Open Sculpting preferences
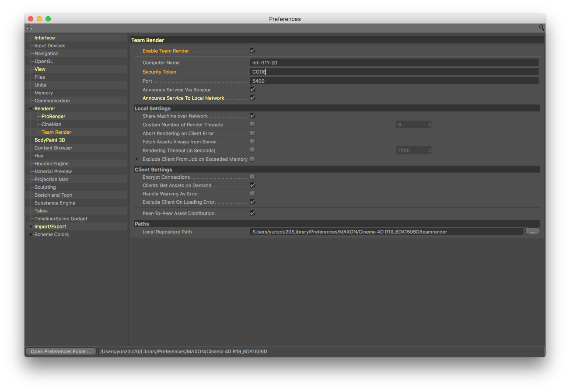570x392 pixels. [x=45, y=187]
